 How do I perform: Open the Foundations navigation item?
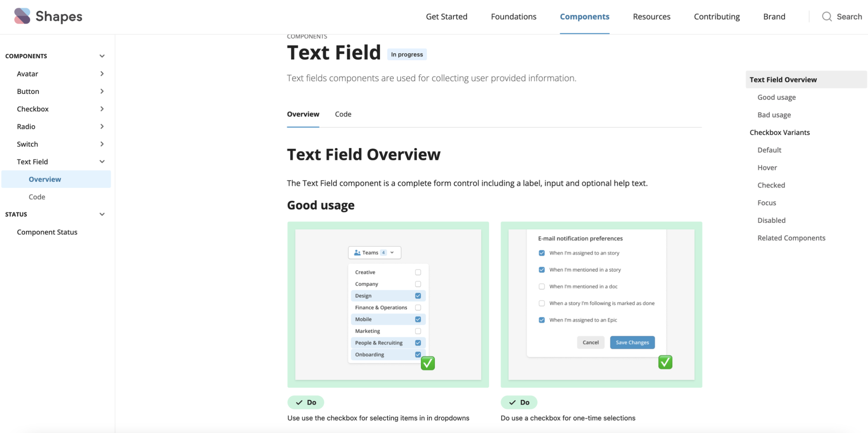click(x=514, y=16)
